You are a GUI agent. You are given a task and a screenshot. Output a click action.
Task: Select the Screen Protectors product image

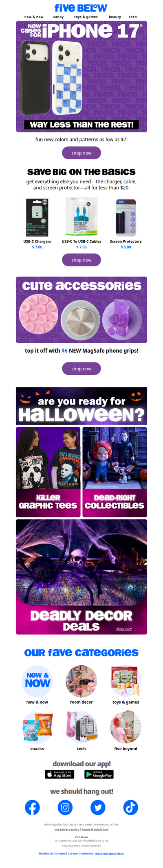126,217
